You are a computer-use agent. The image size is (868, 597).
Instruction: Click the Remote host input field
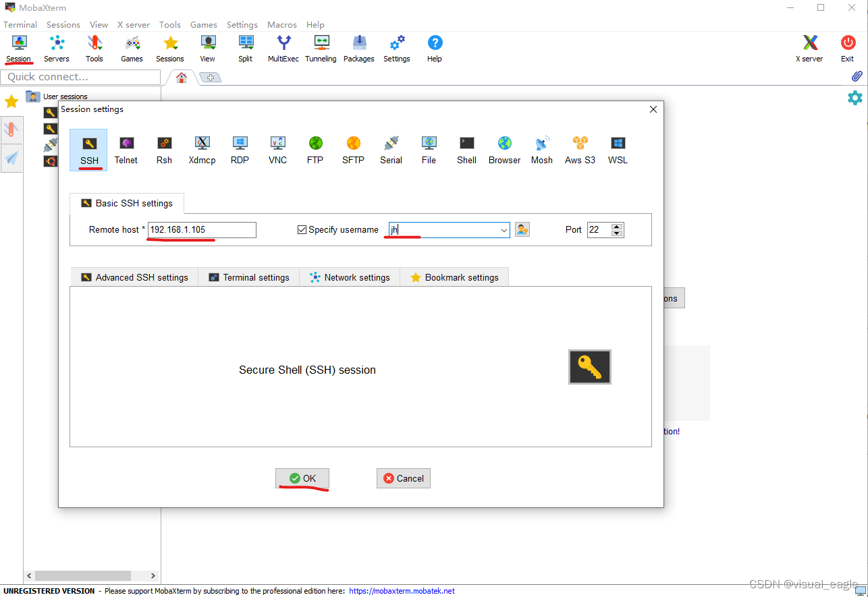coord(202,230)
